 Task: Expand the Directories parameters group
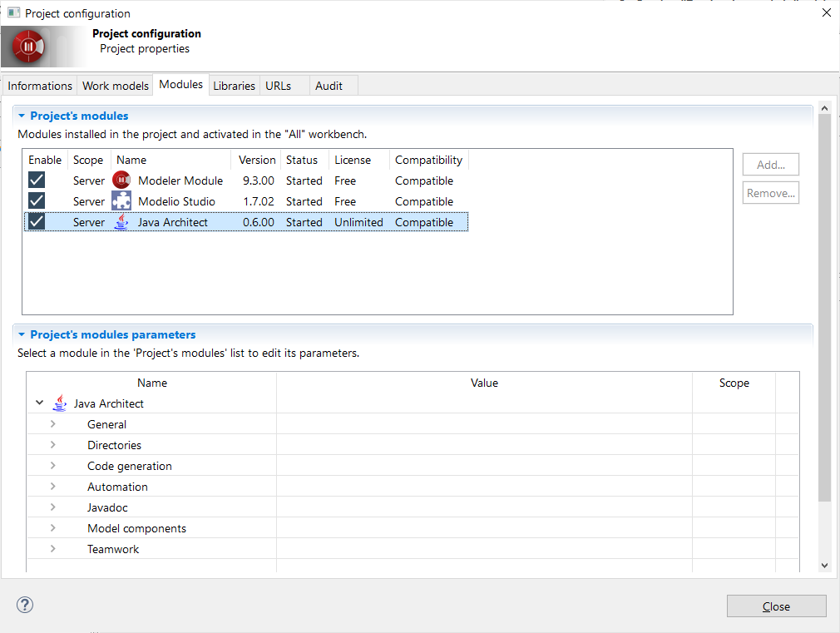tap(52, 445)
